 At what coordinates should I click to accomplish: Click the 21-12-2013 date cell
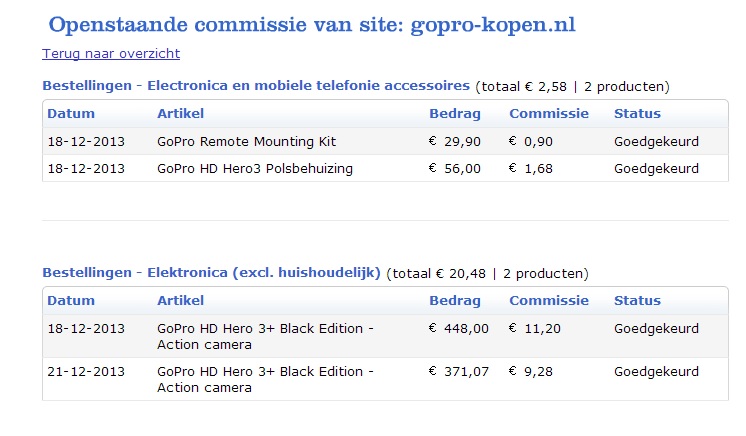86,371
